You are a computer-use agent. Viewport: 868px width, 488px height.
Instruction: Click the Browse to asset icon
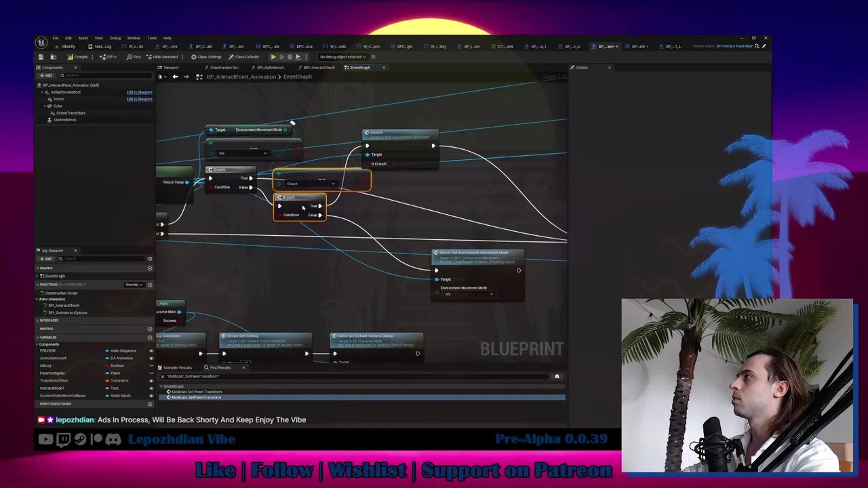point(53,57)
